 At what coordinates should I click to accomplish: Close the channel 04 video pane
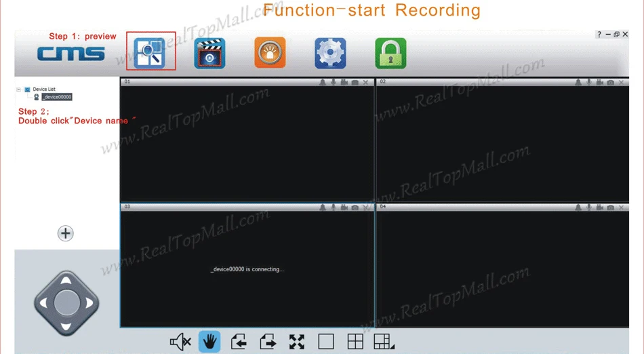point(621,208)
